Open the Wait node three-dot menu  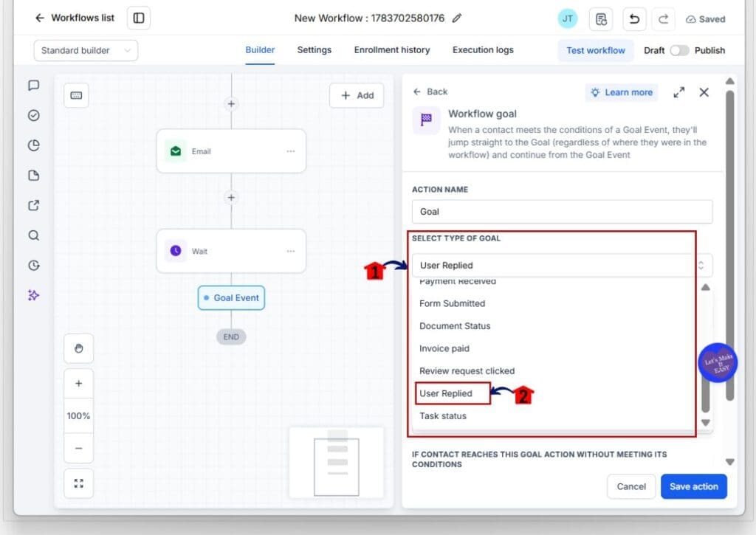point(291,251)
